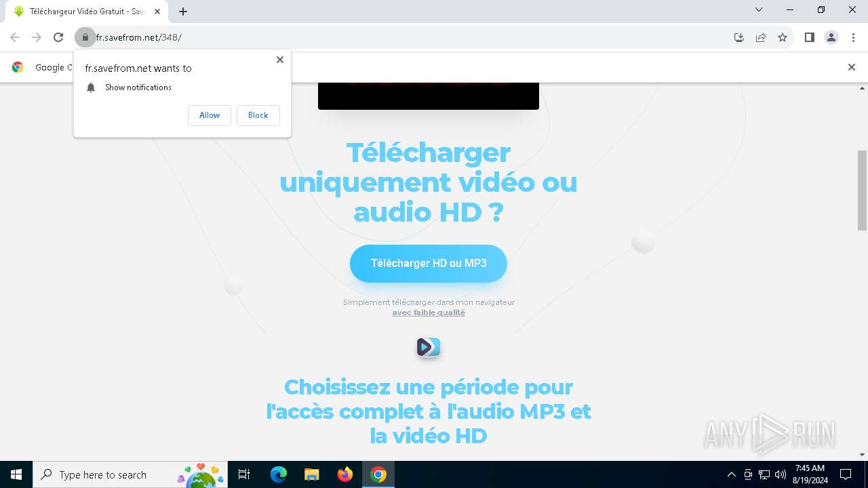This screenshot has width=868, height=488.
Task: Click the share page icon
Action: point(761,37)
